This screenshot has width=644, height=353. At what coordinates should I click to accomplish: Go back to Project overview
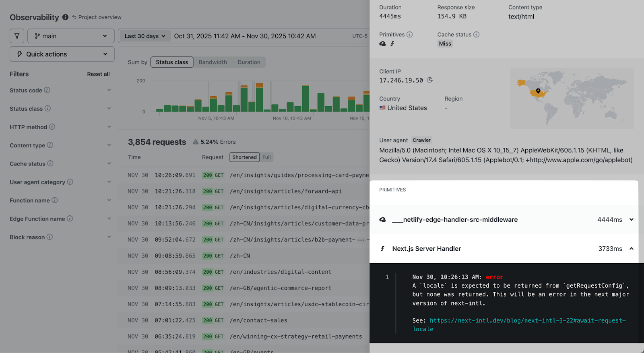click(x=97, y=17)
